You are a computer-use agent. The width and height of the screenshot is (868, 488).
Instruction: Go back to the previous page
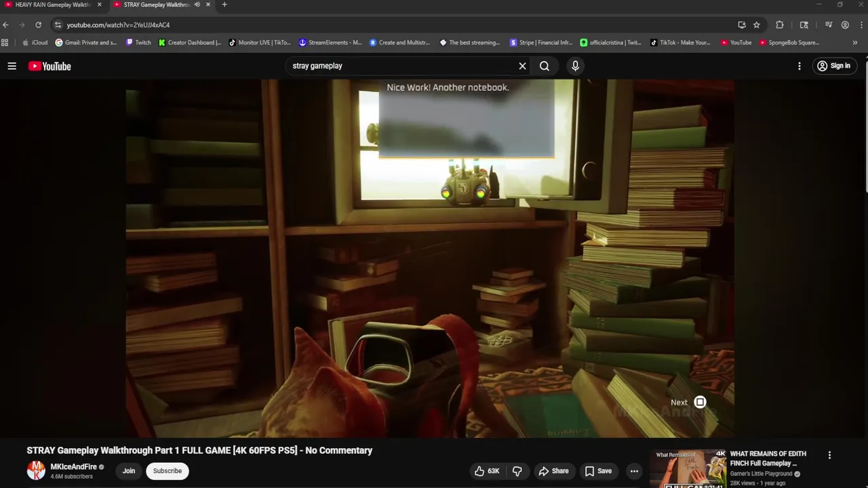click(x=5, y=25)
